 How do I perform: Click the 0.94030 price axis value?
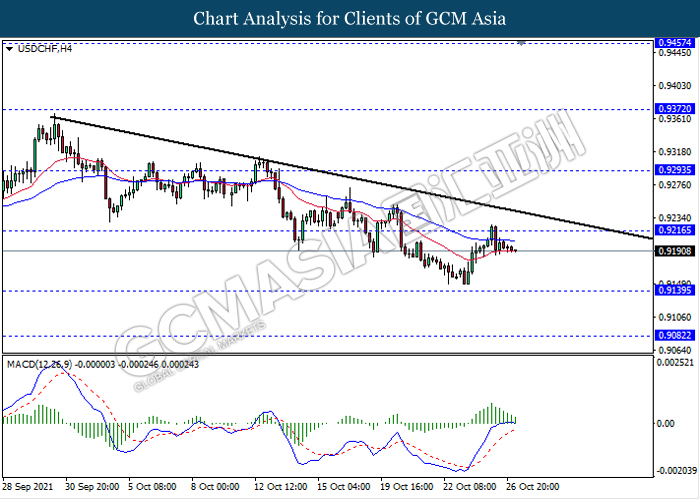(675, 85)
